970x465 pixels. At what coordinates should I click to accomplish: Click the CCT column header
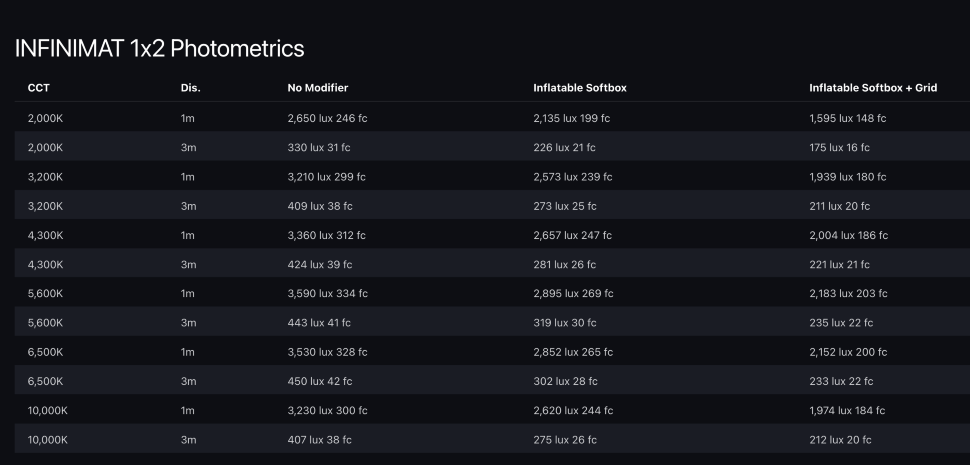pos(39,88)
